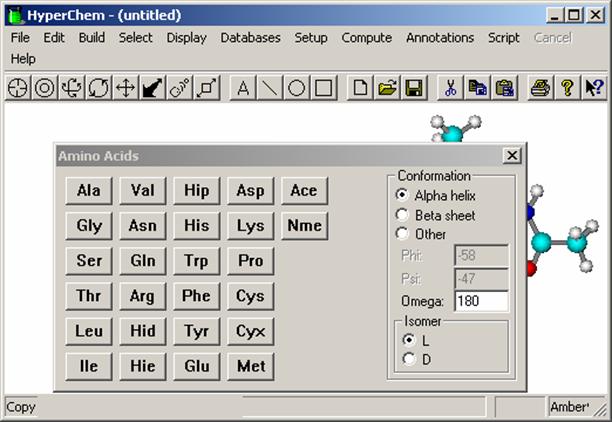The image size is (612, 422).
Task: Add the Ace capping group
Action: tap(304, 191)
